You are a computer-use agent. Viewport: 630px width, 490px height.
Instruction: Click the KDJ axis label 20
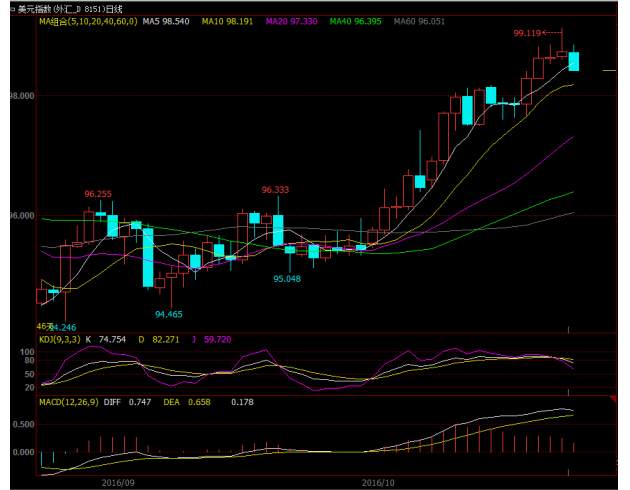coord(29,388)
